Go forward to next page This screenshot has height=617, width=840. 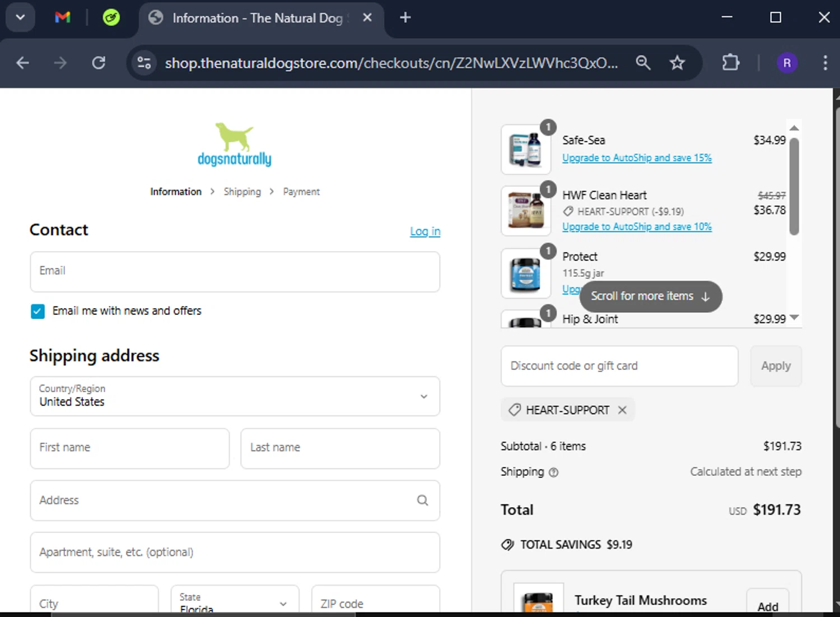pos(60,63)
